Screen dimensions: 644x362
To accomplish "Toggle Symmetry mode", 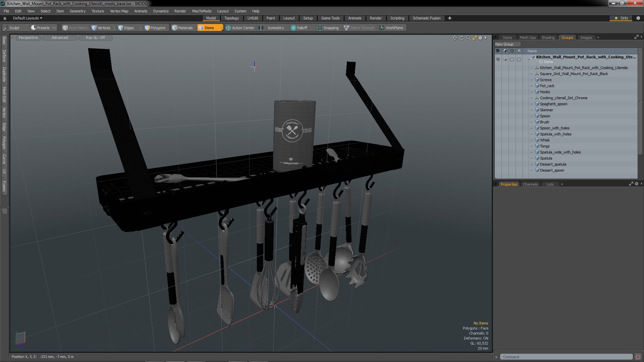I will pos(272,28).
